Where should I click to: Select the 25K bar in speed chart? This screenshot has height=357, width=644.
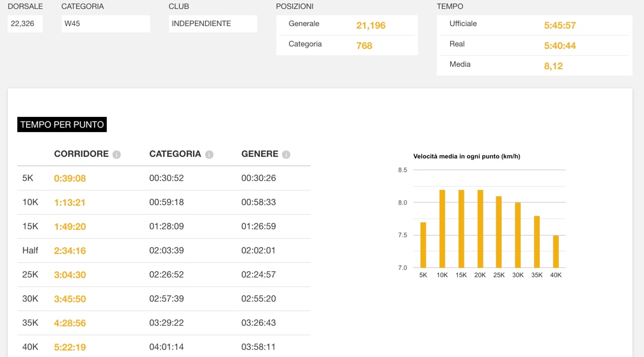pos(499,232)
